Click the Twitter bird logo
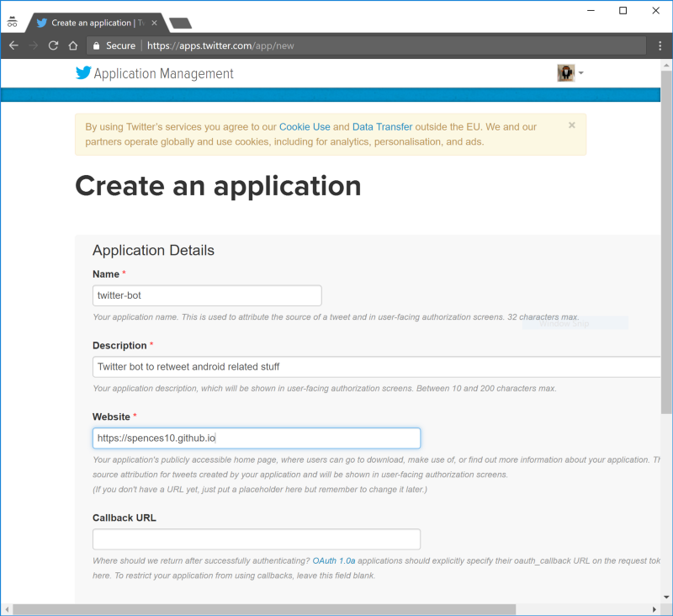673x616 pixels. 82,73
